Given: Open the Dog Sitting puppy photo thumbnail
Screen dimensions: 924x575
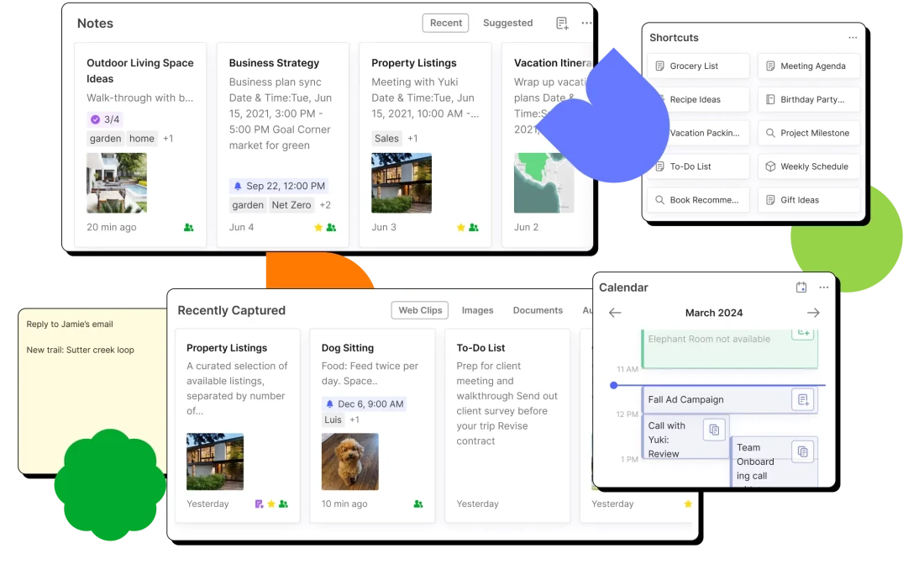Looking at the screenshot, I should coord(349,462).
